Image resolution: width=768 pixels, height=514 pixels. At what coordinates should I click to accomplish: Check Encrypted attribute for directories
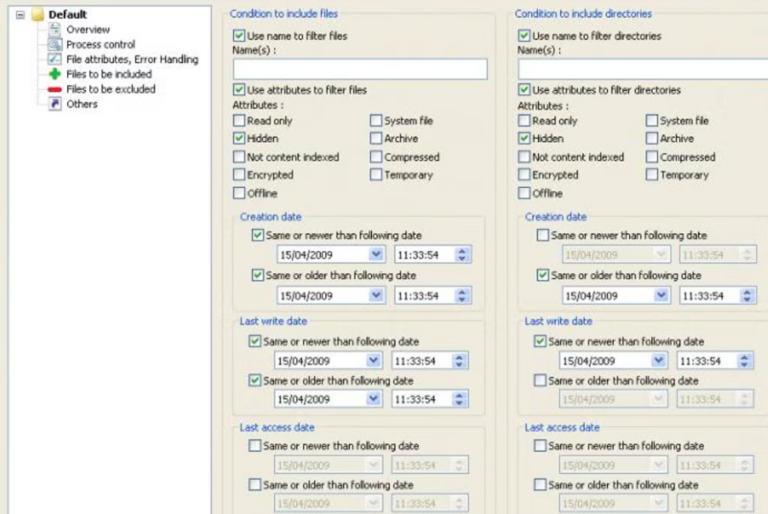point(524,174)
